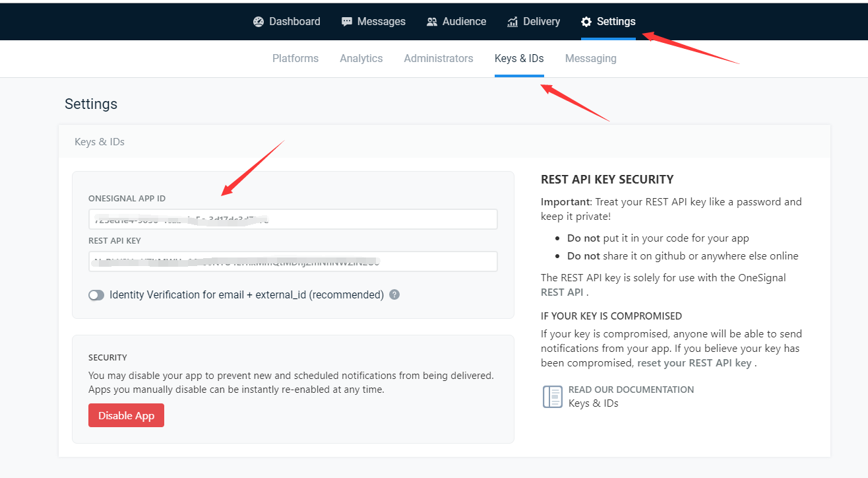Click the IF YOUR KEY IS COMPROMISED heading
Image resolution: width=868 pixels, height=478 pixels.
tap(611, 316)
